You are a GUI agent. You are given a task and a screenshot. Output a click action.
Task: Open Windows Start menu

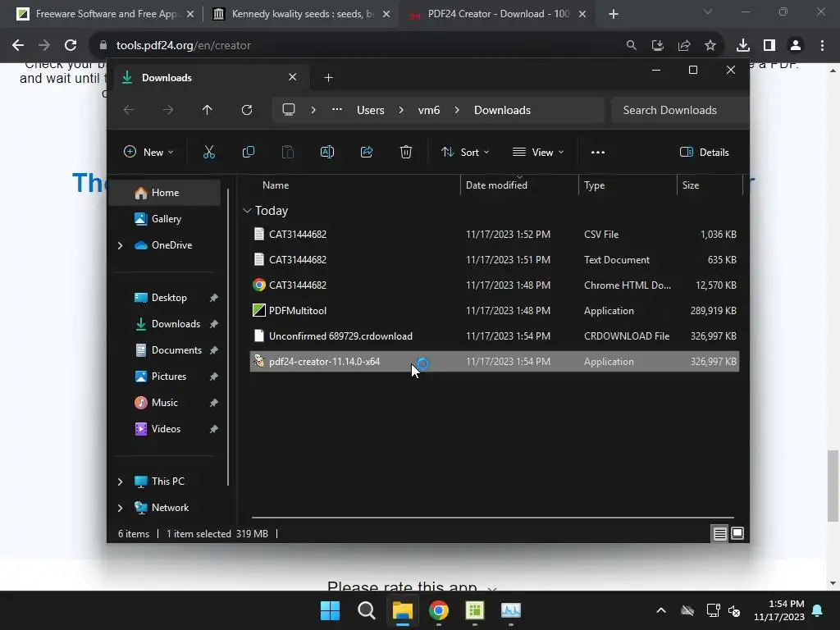coord(330,610)
